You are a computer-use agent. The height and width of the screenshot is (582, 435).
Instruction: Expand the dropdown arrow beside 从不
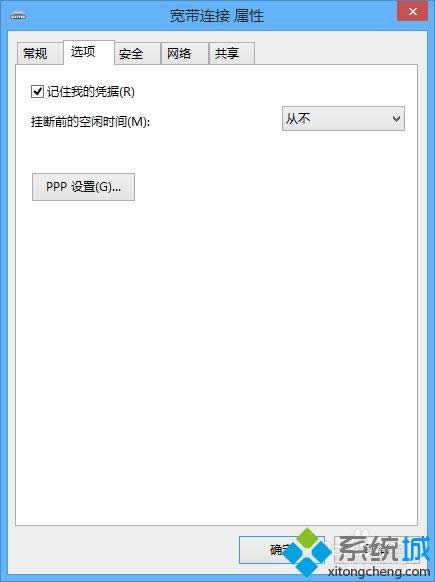[396, 119]
